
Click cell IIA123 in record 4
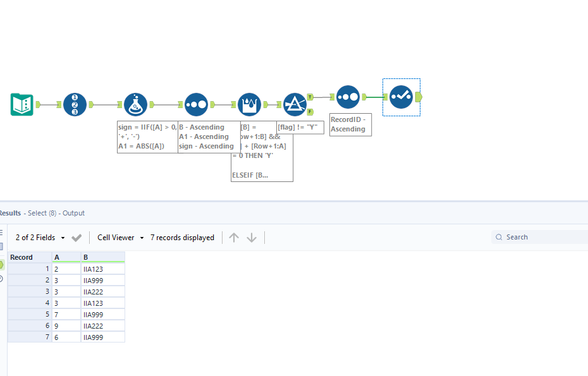[x=103, y=303]
